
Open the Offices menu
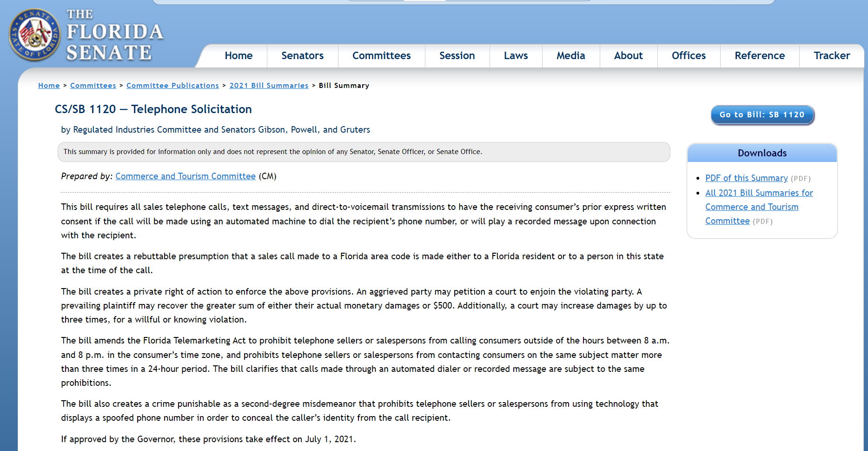click(x=689, y=56)
